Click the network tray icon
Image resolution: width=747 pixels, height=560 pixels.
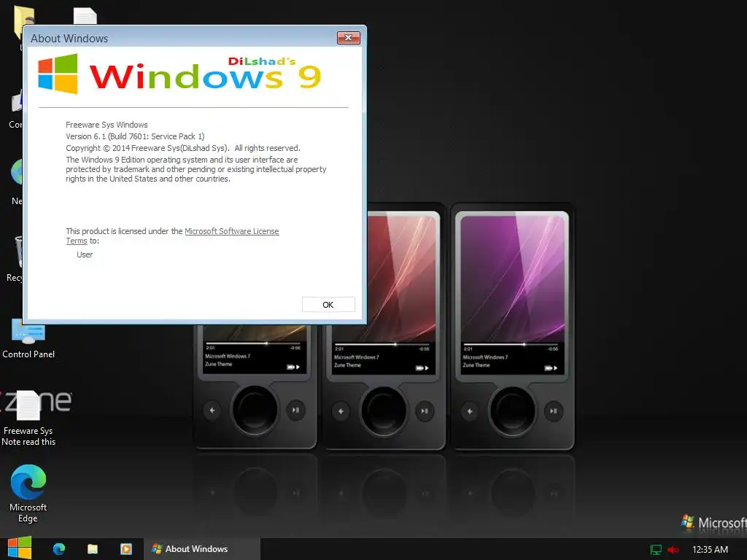pos(656,550)
